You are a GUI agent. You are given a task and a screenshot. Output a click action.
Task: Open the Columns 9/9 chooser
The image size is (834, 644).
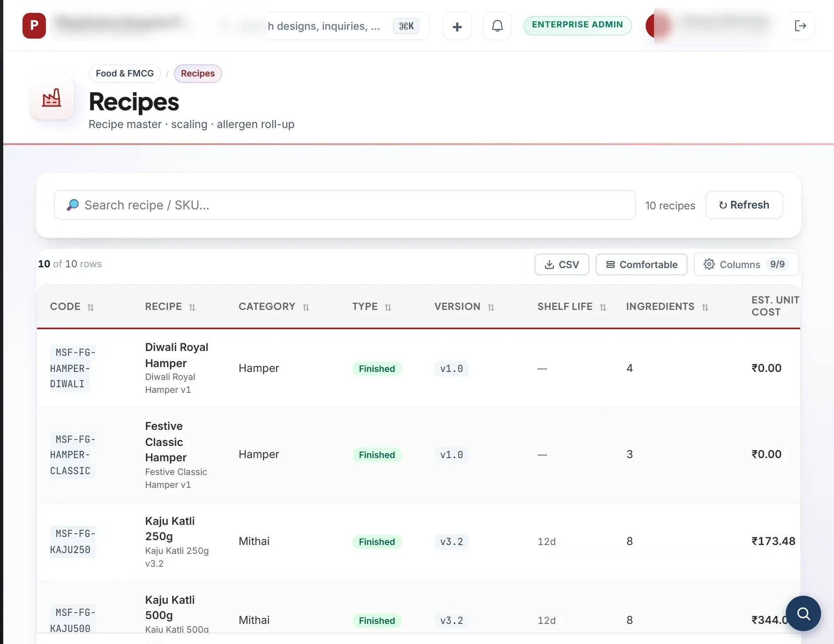[x=746, y=264]
